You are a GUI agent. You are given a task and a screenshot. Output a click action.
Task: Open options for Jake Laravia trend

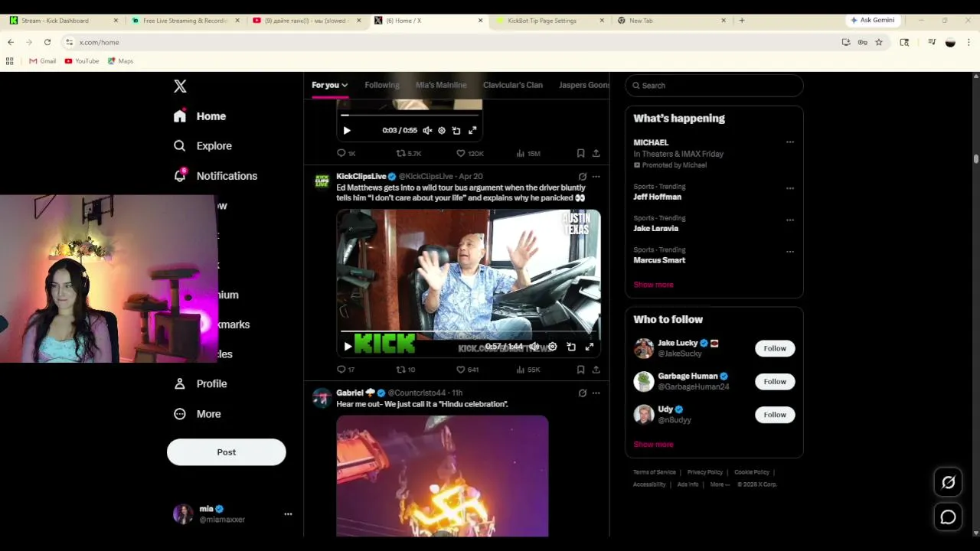point(789,220)
